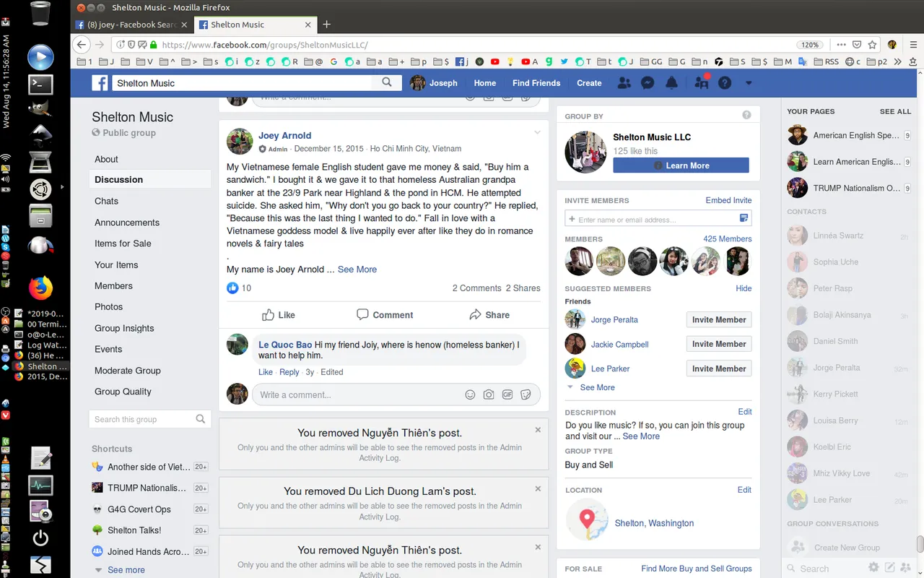
Task: Dismiss removed Du Lich Duong Lam's post notice
Action: click(x=538, y=488)
